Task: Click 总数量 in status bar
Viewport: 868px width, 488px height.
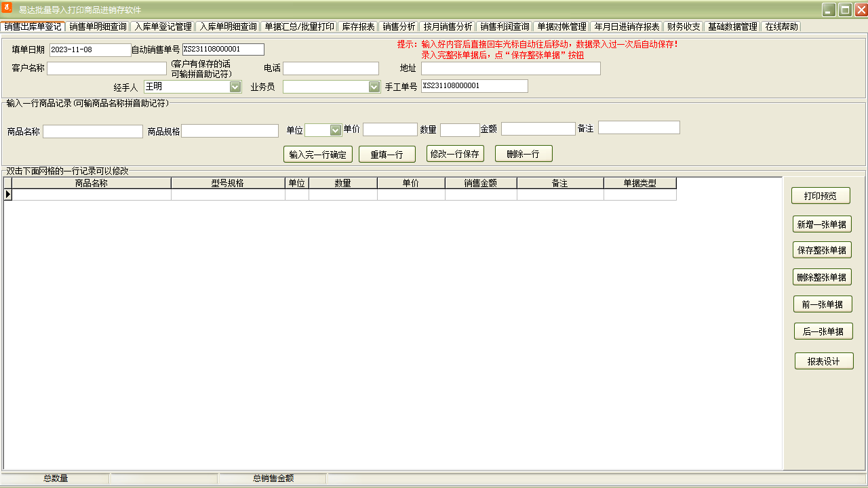Action: coord(56,479)
